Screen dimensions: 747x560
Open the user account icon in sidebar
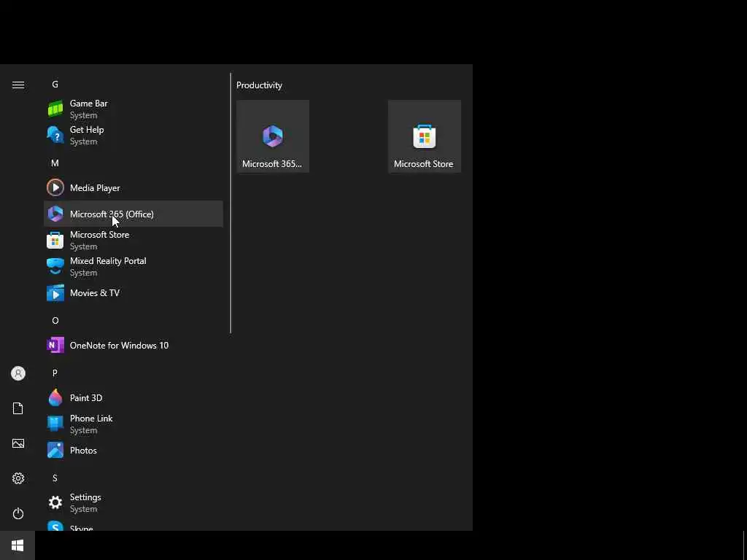point(18,373)
